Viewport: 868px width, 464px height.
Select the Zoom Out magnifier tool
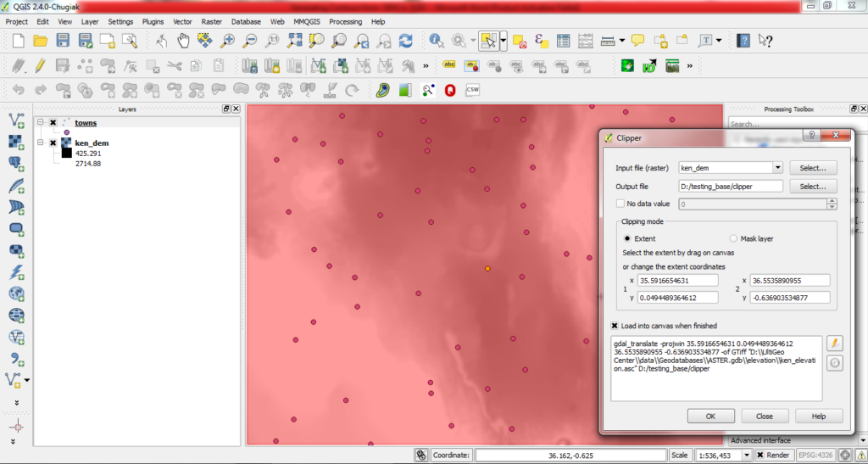click(x=250, y=41)
